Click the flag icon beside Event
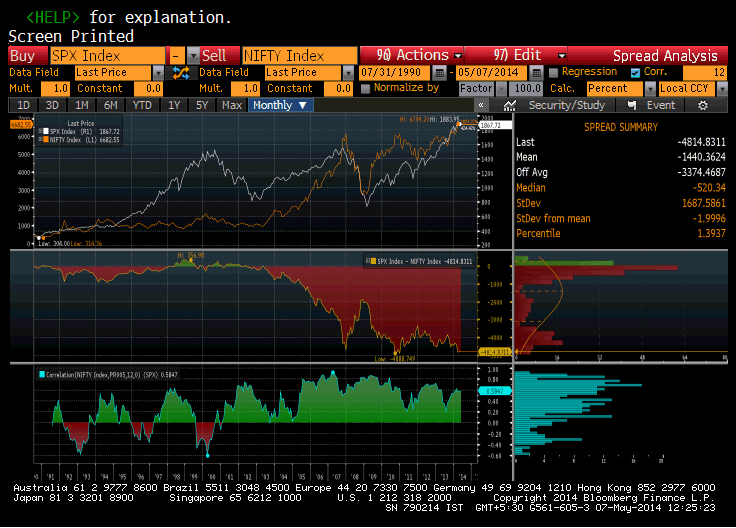 (x=632, y=105)
